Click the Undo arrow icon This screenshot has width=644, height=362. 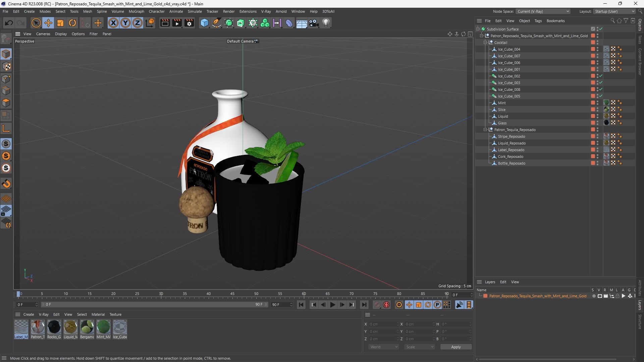(9, 23)
